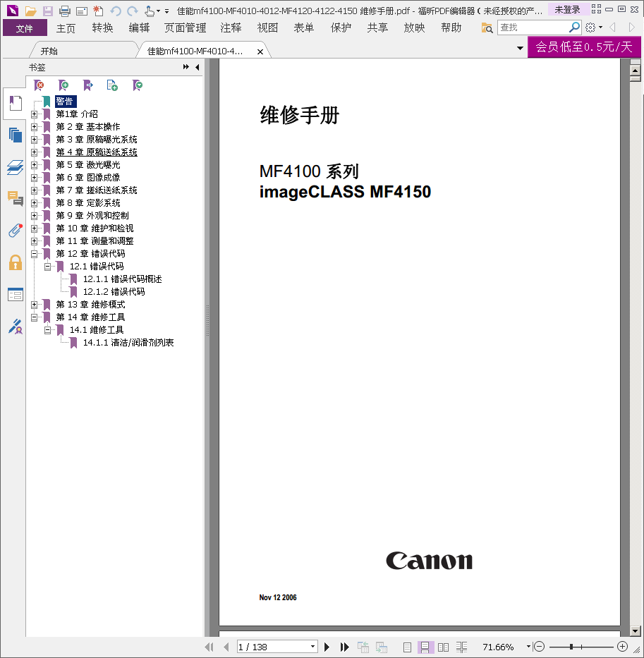Select continuous page view mode

click(425, 647)
